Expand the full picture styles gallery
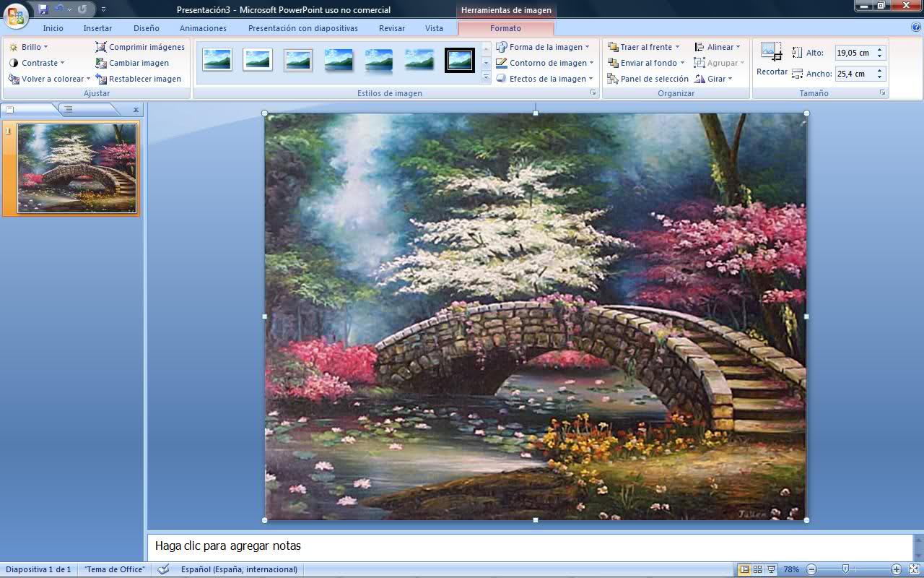924x578 pixels. (486, 77)
